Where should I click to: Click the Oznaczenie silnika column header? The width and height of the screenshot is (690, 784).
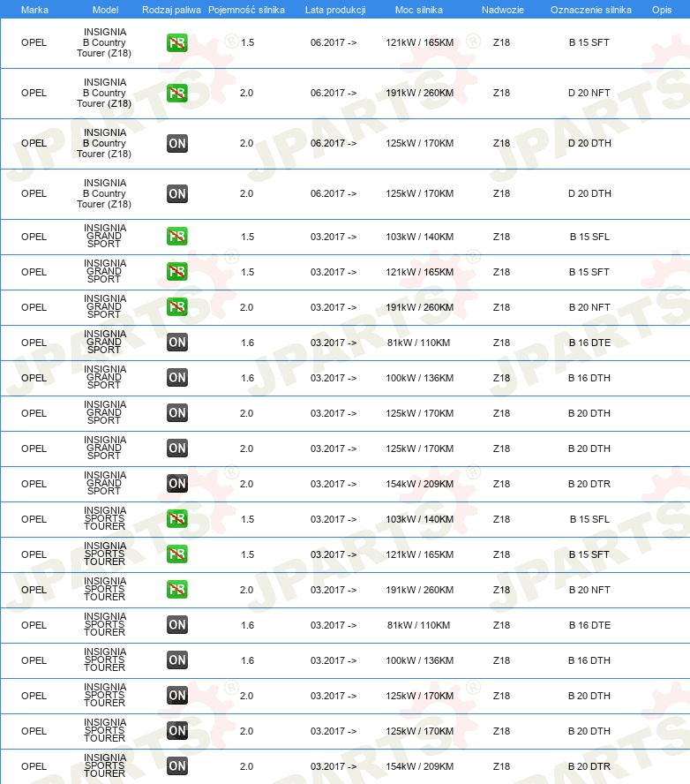pos(591,10)
